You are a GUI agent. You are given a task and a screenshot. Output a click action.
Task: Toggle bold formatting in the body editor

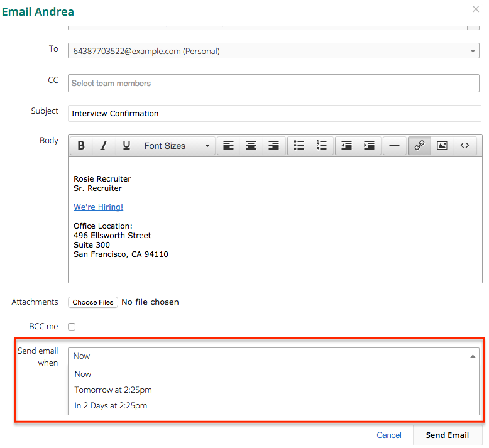pyautogui.click(x=81, y=146)
